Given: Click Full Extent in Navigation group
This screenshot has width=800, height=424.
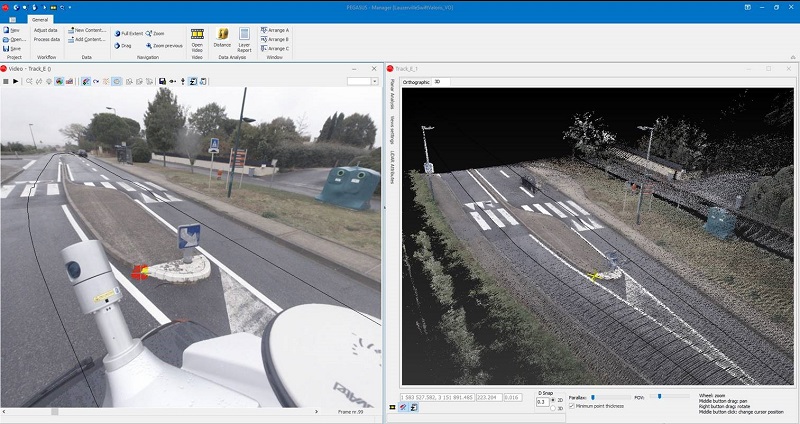Looking at the screenshot, I should pyautogui.click(x=128, y=33).
